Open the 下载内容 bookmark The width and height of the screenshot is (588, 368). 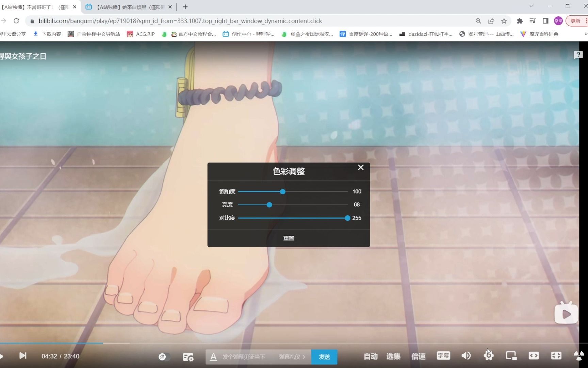coord(47,34)
